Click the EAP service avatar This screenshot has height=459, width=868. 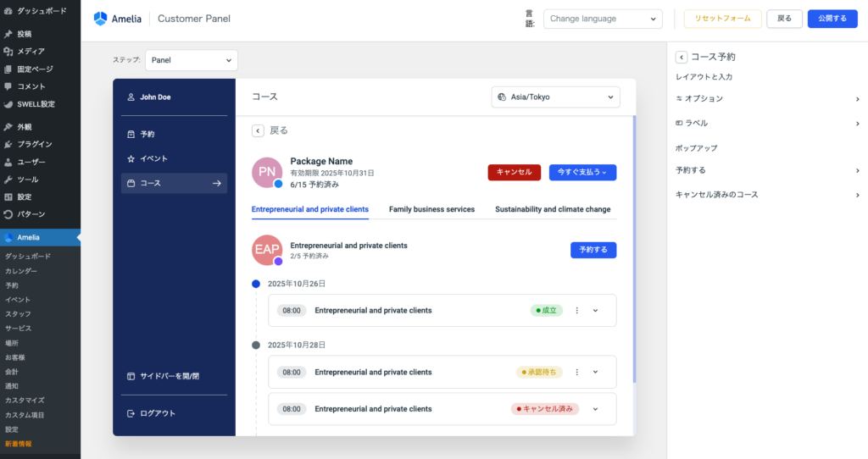coord(267,250)
